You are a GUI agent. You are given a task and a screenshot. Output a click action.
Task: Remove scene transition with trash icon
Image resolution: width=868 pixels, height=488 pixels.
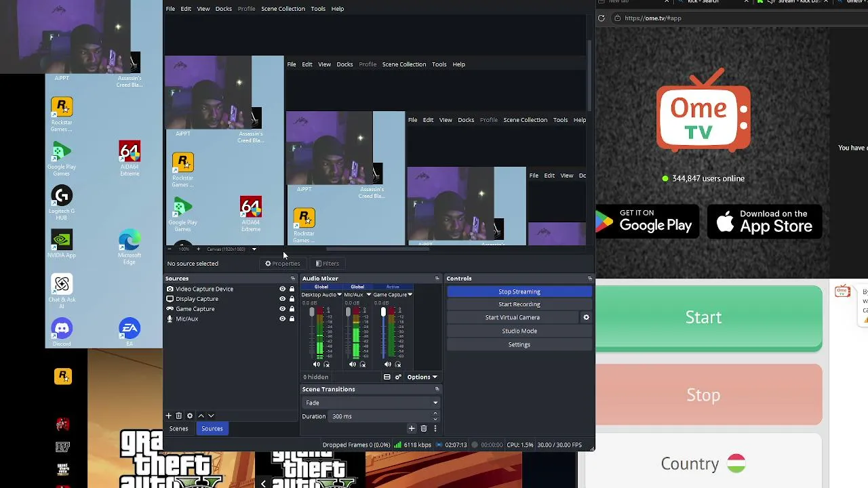tap(424, 428)
